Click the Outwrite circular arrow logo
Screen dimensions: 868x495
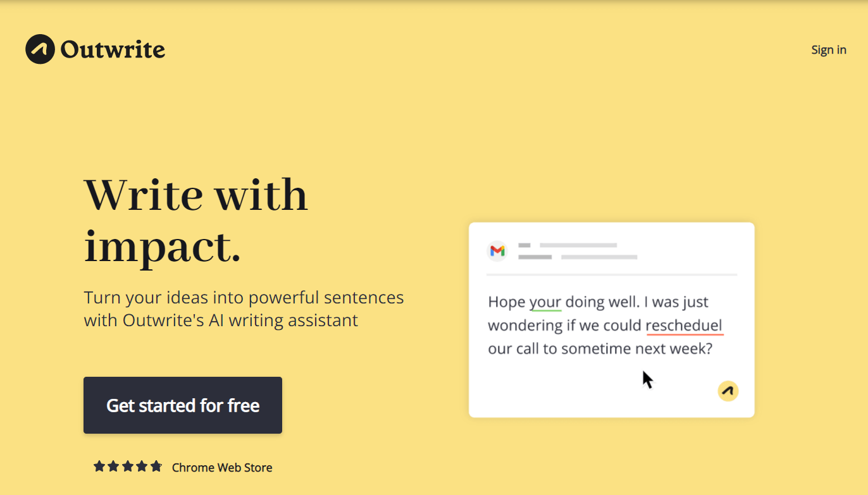coord(40,49)
